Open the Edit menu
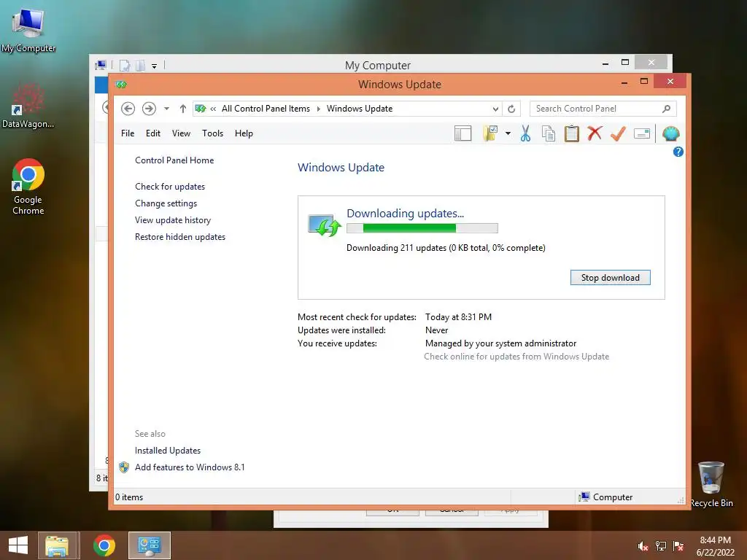 pyautogui.click(x=153, y=133)
